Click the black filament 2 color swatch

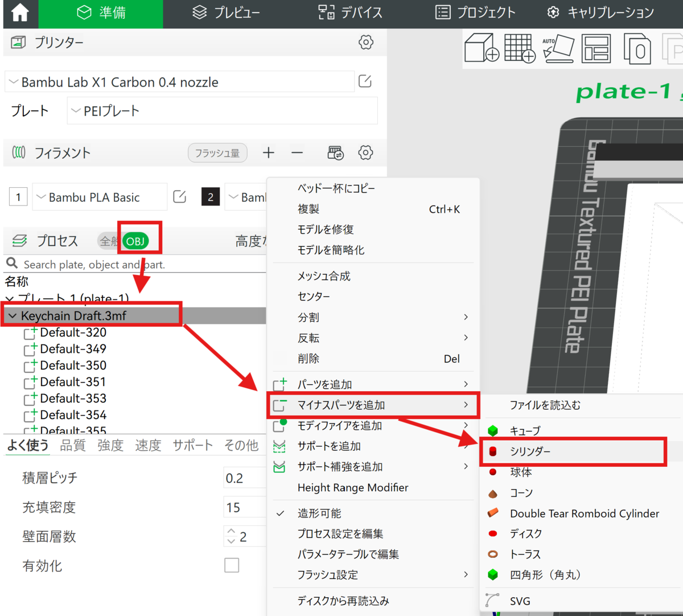210,196
